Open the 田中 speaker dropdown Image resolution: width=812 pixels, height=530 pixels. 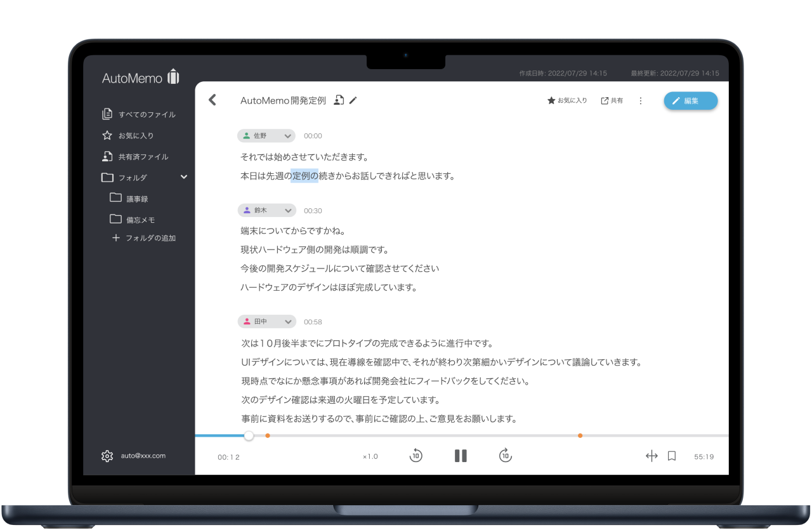266,322
